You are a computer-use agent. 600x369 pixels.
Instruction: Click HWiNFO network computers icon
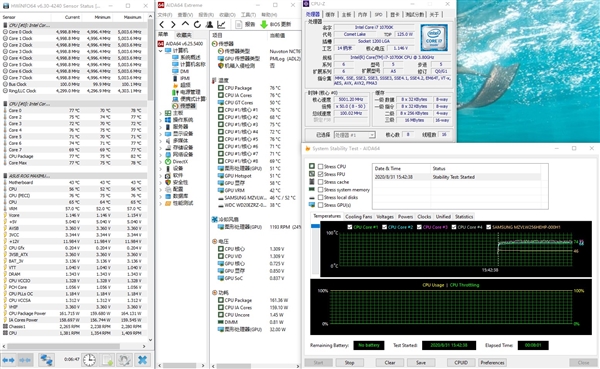pyautogui.click(x=47, y=360)
